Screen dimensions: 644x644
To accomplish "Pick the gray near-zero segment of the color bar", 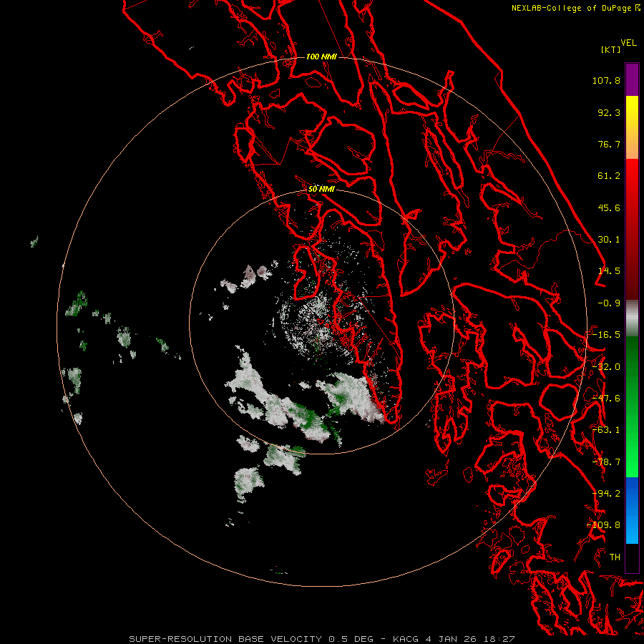I will point(632,318).
